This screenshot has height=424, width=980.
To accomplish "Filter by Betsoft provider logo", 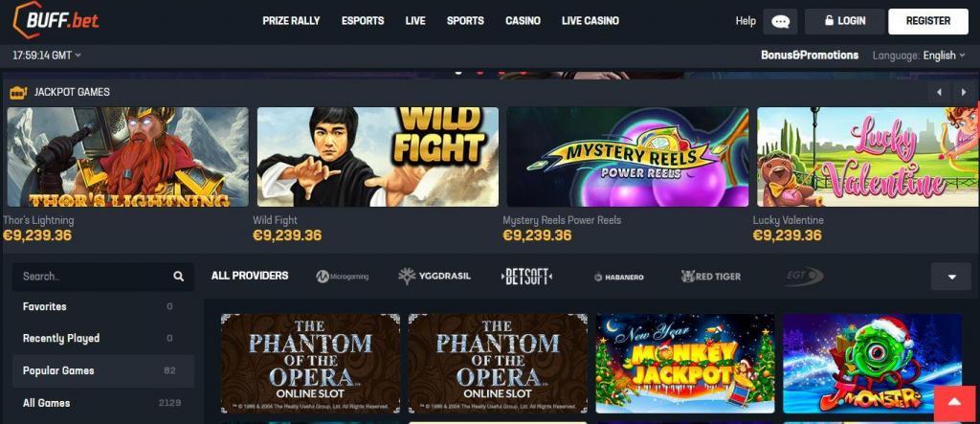I will click(x=527, y=277).
